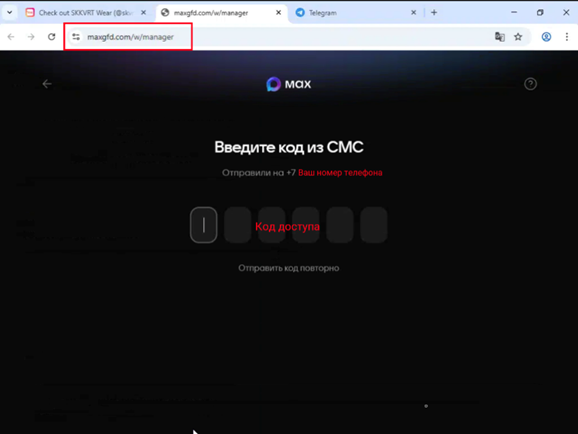Click the Введите код из СМС heading
This screenshot has width=578, height=434.
point(289,147)
